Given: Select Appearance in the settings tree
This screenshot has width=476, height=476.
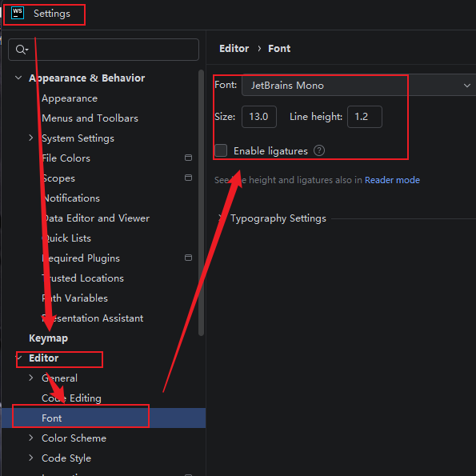Looking at the screenshot, I should [x=70, y=98].
